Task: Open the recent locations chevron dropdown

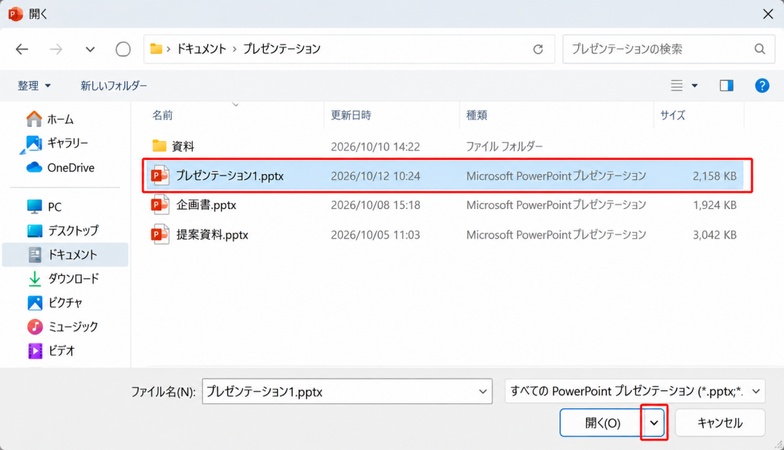Action: 90,50
